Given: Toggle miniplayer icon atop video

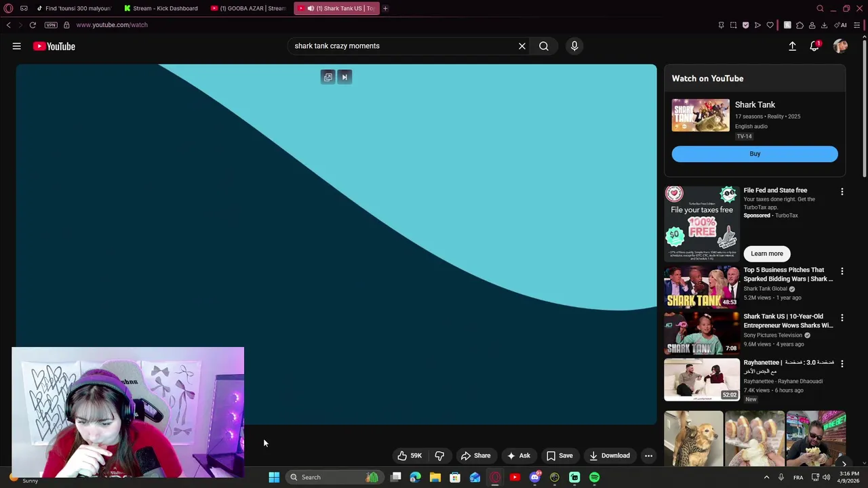Looking at the screenshot, I should [328, 77].
